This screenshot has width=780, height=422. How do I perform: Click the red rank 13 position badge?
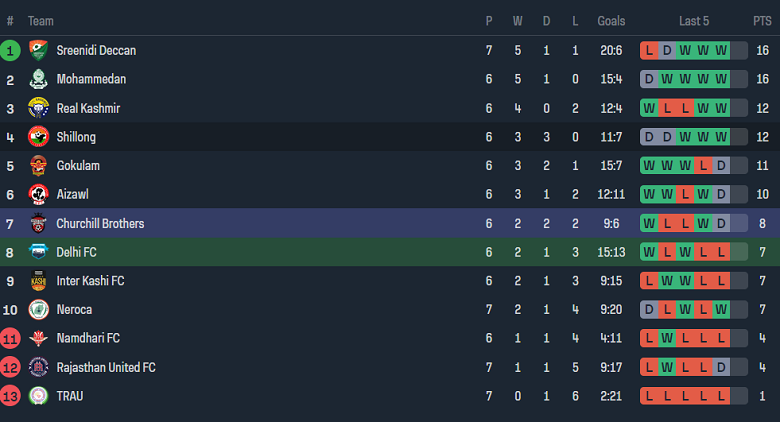(11, 396)
